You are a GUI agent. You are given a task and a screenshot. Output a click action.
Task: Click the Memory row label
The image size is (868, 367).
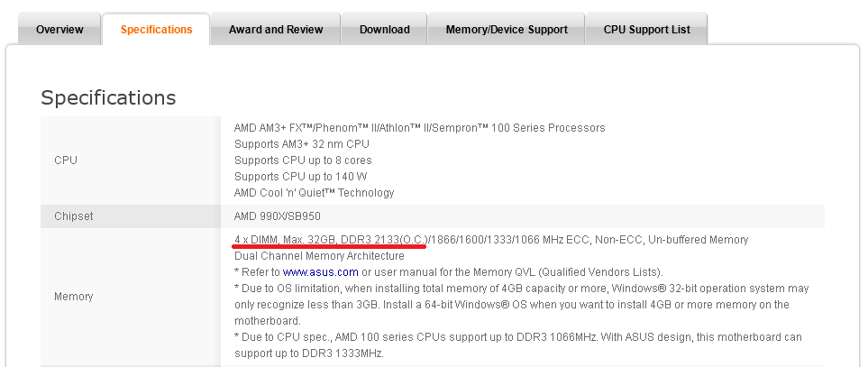click(74, 297)
